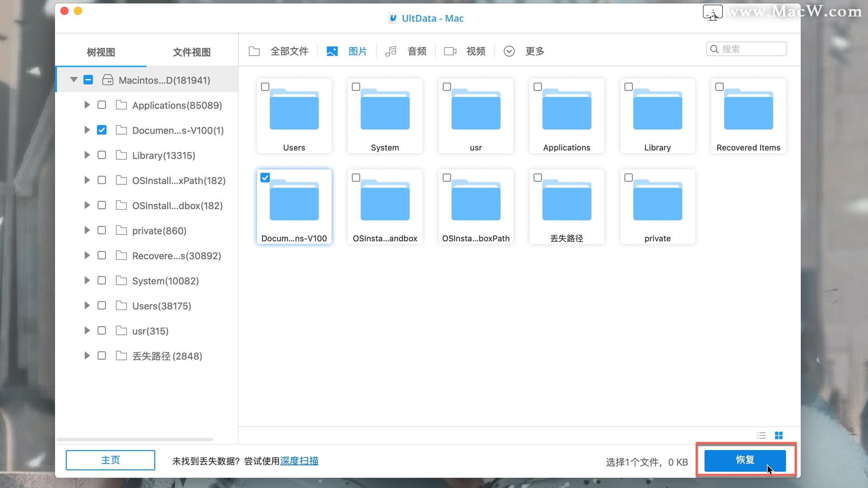Collapse the Macintosh HD root node

[x=74, y=80]
